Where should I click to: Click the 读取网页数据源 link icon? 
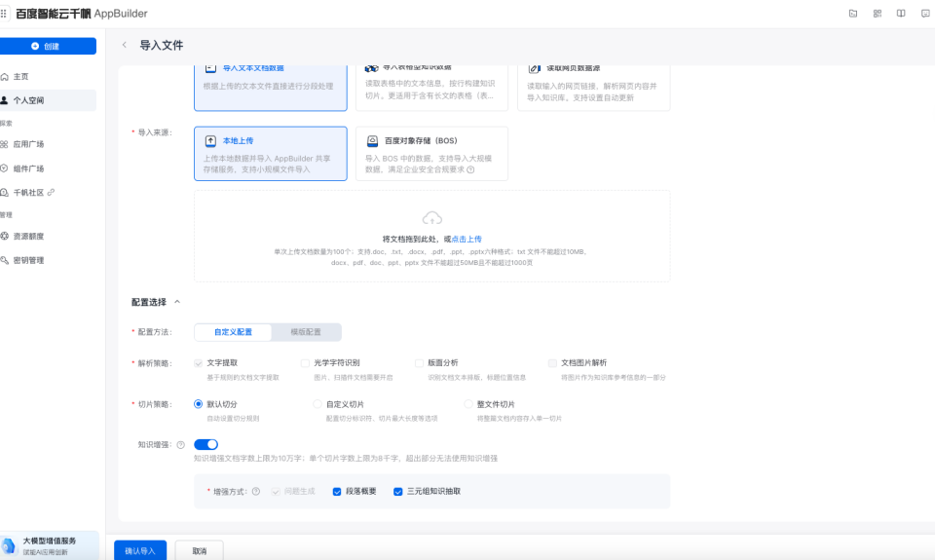coord(535,68)
